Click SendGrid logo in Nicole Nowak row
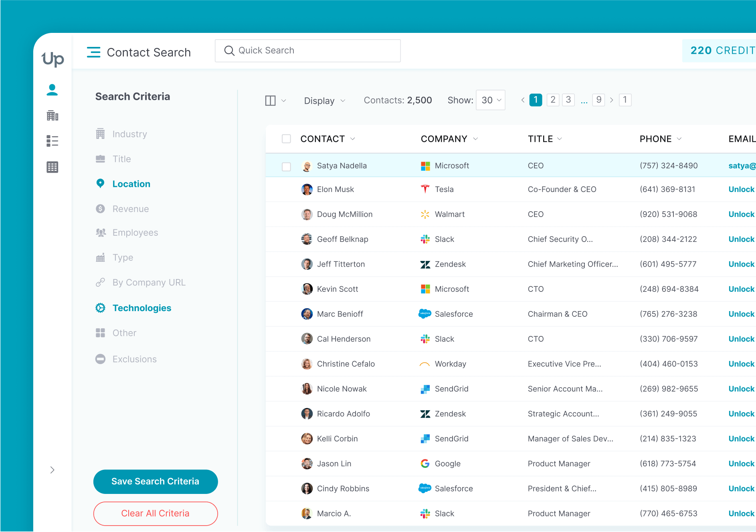 (425, 389)
